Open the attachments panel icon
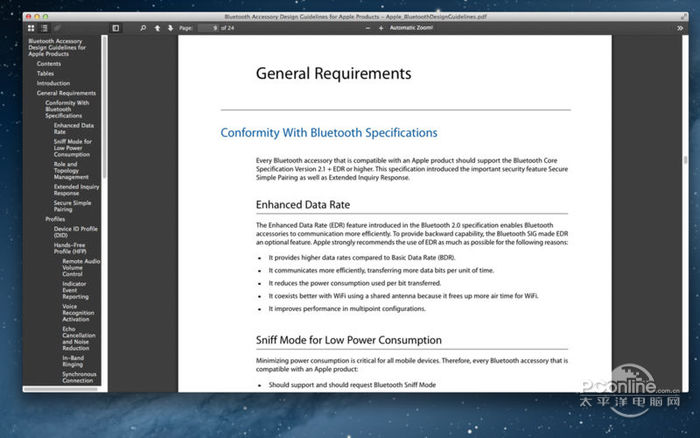 [57, 28]
